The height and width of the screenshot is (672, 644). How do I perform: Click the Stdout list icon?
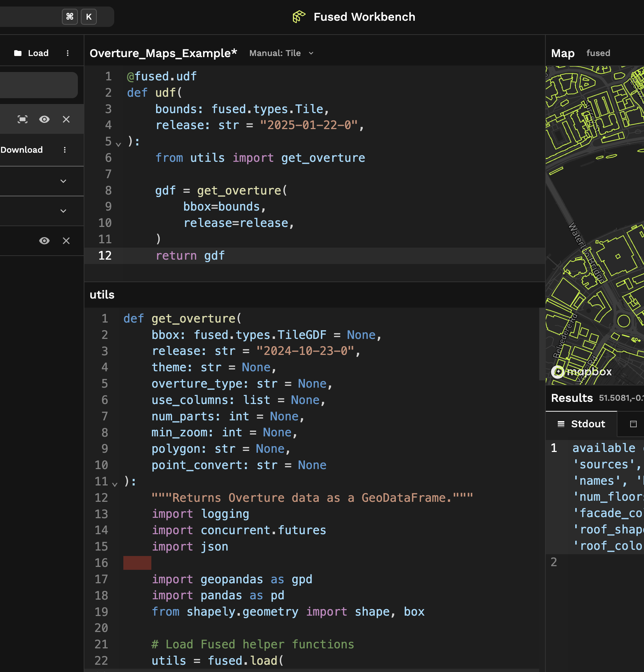click(x=561, y=424)
